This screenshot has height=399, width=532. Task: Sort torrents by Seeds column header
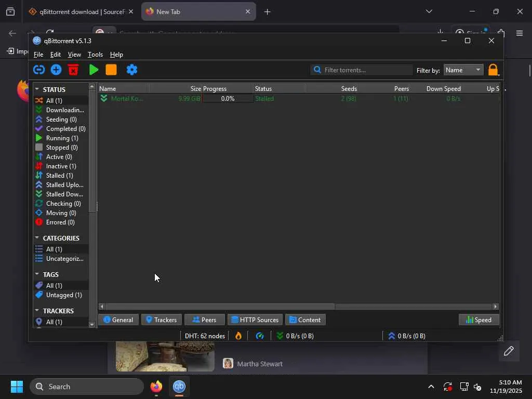coord(331,88)
